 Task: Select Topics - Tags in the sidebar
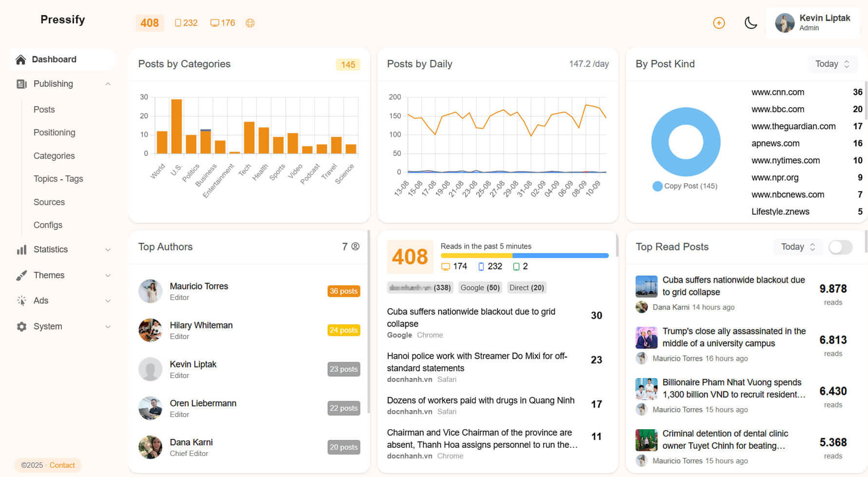[x=58, y=179]
